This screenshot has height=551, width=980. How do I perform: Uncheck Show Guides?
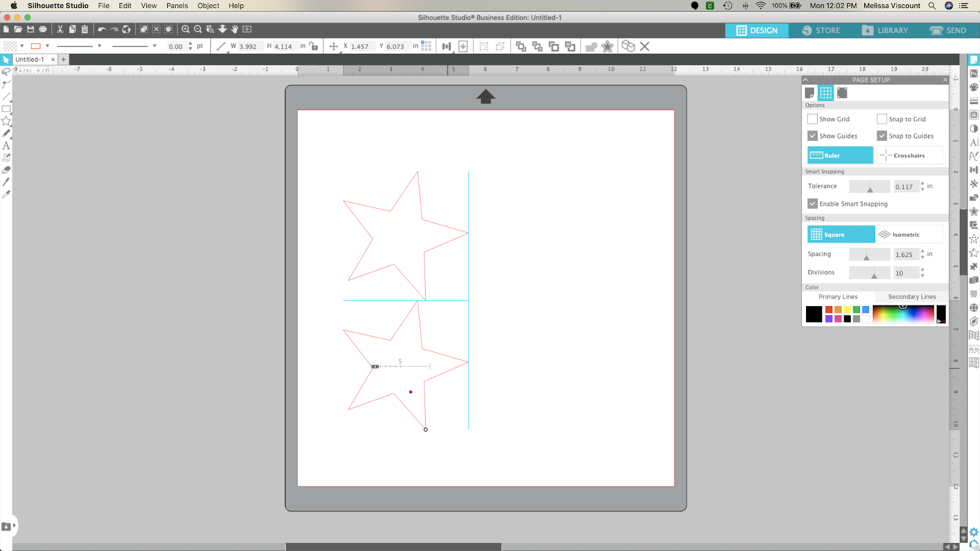click(x=812, y=135)
